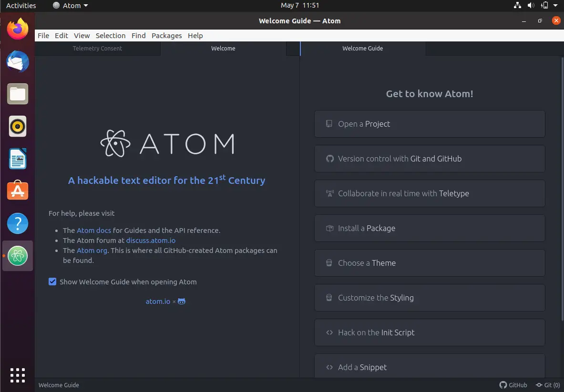Expand the Customize the Styling card
This screenshot has width=564, height=392.
point(430,298)
